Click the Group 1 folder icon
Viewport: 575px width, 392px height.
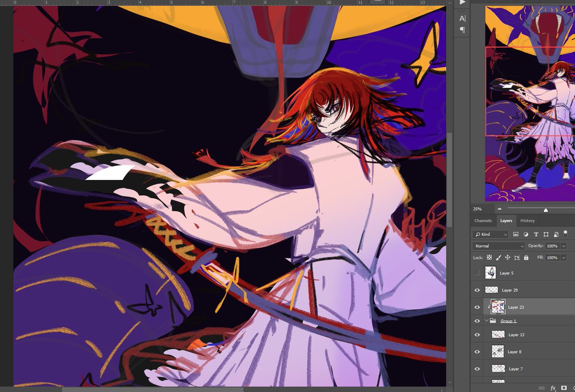(493, 321)
